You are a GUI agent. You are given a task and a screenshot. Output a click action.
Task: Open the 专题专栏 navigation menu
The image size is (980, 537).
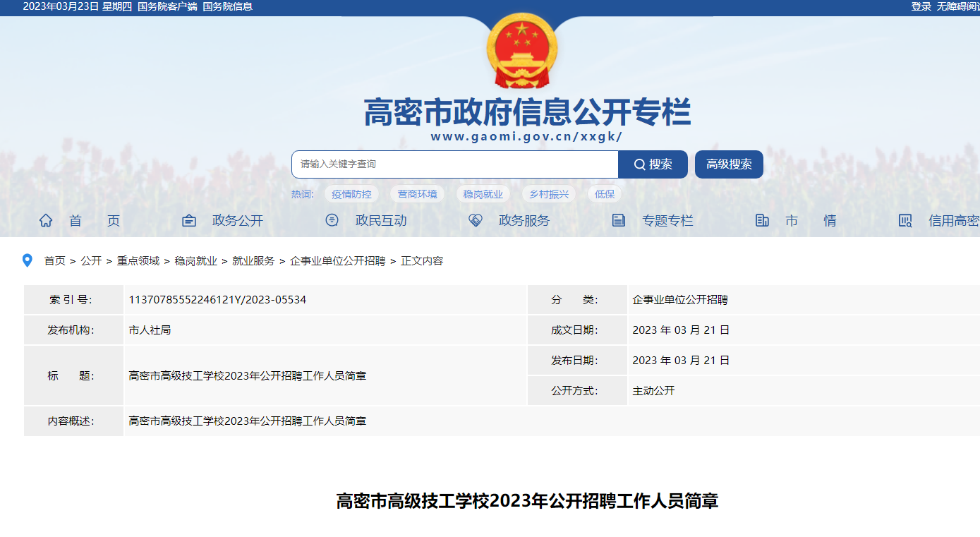[x=667, y=220]
